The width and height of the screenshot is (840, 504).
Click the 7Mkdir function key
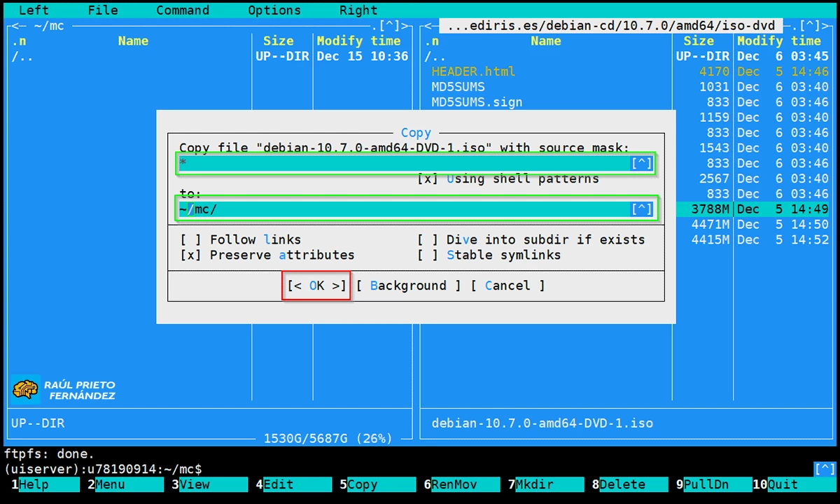[x=534, y=484]
